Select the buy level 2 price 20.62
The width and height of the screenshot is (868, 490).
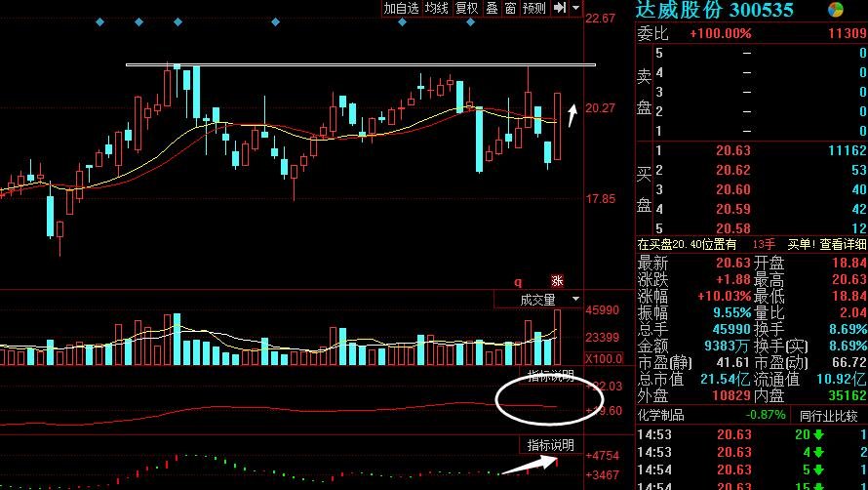pyautogui.click(x=733, y=170)
